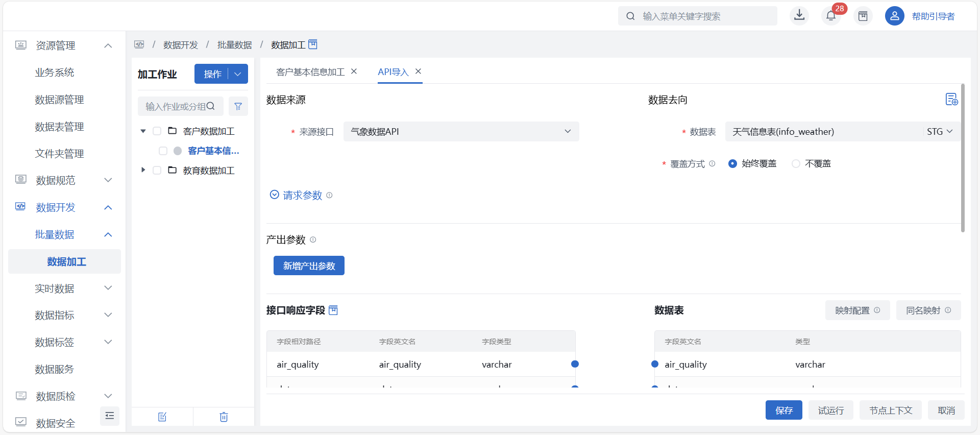Check the 客户数据加工 folder checkbox
The height and width of the screenshot is (435, 980).
point(157,131)
